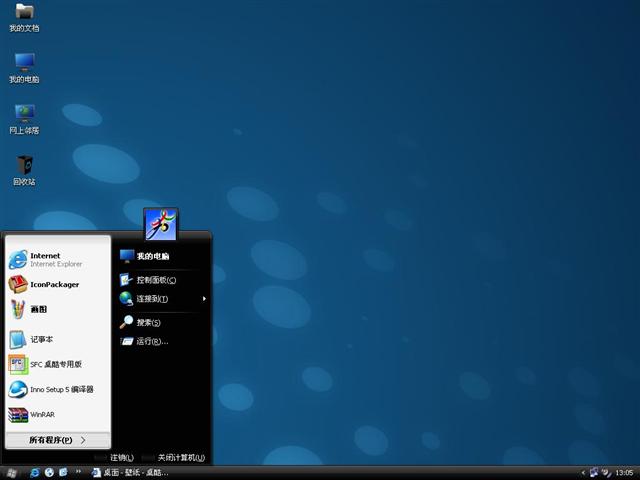Expand quick launch overflow chevron
The height and width of the screenshot is (480, 640).
pos(78,472)
